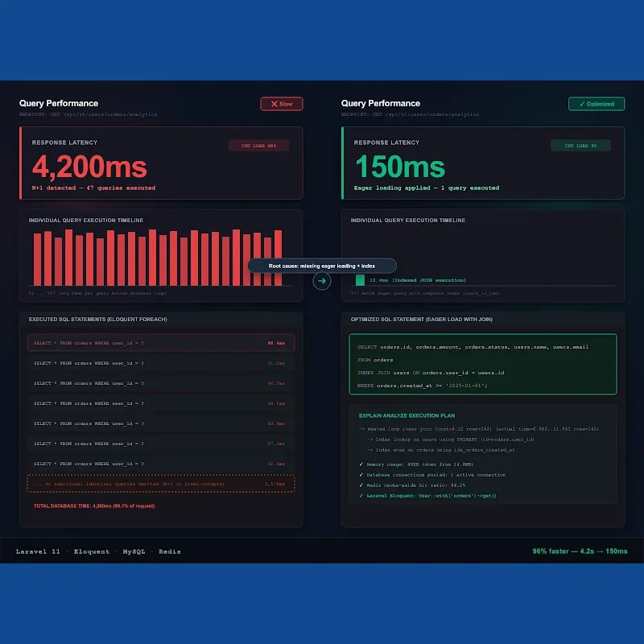This screenshot has height=644, width=644.
Task: Click 'Redis' in the footer
Action: (170, 551)
